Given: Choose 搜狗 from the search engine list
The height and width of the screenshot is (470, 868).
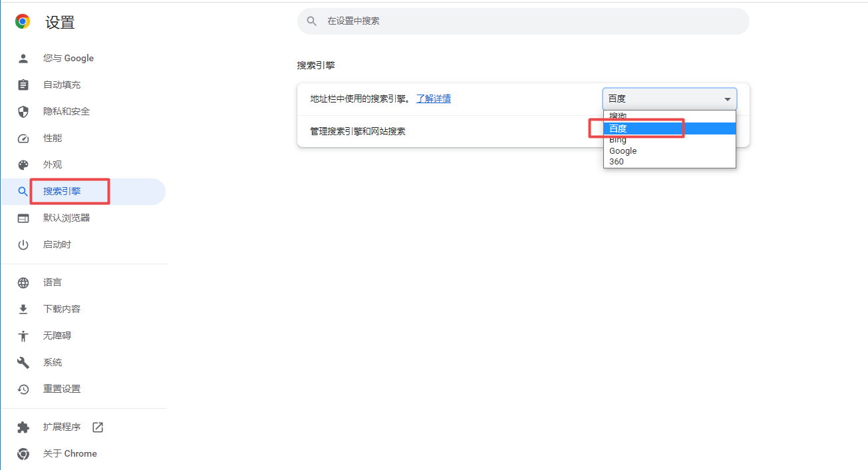Looking at the screenshot, I should 670,117.
